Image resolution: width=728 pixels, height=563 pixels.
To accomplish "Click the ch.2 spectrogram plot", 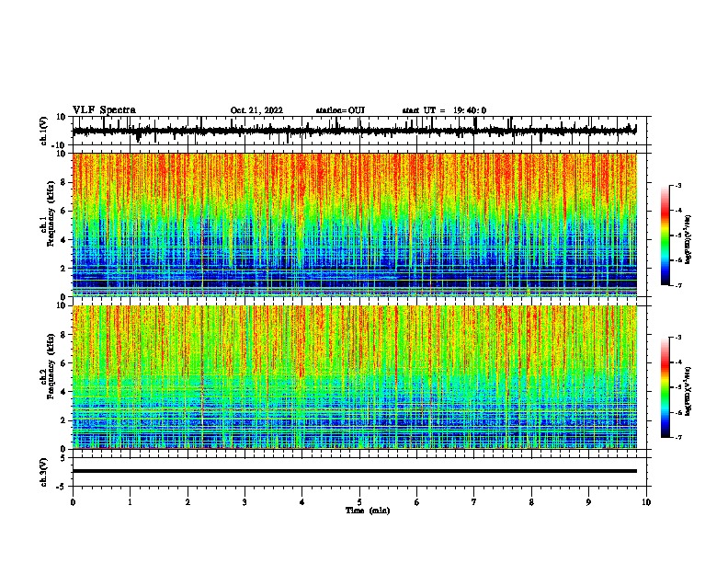I will 354,377.
